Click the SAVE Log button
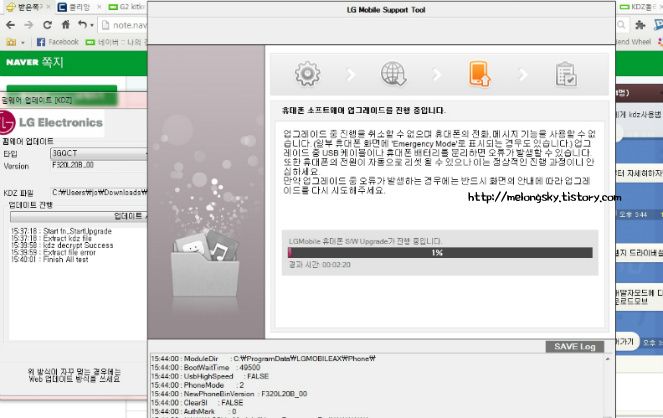663x418 pixels. [x=575, y=347]
